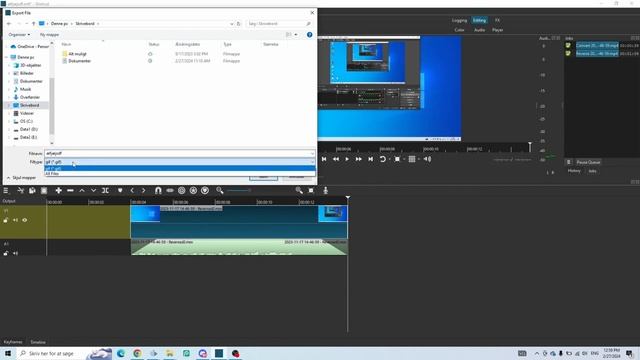Toggle the Snap magnet icon
This screenshot has height=360, width=640.
[x=158, y=190]
